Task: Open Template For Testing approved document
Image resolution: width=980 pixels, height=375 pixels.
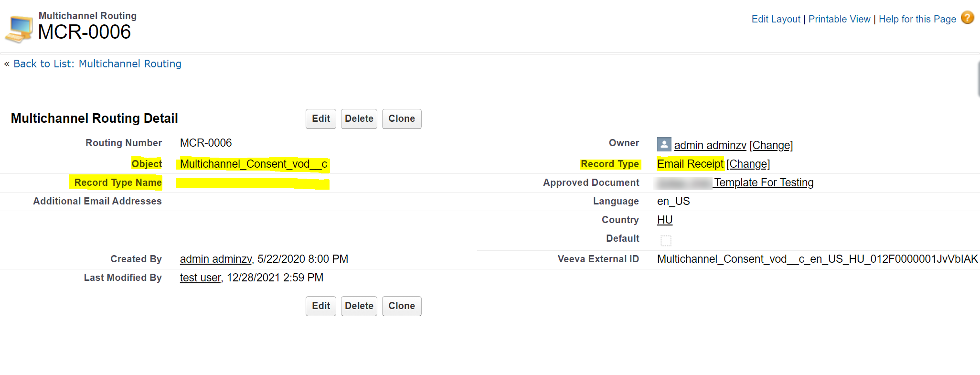Action: click(763, 183)
